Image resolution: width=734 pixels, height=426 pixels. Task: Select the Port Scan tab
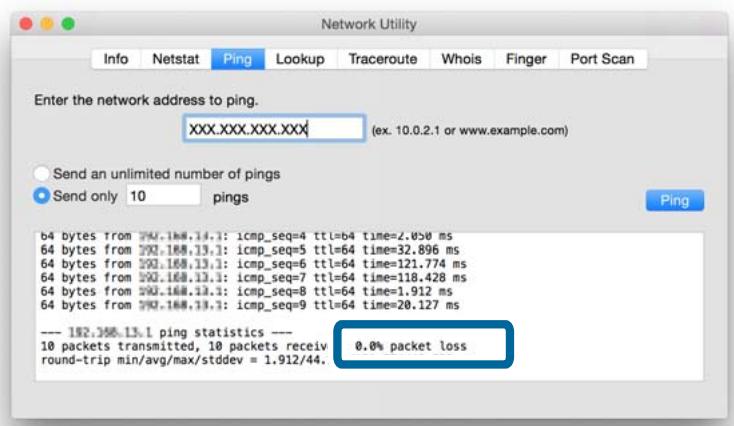(602, 59)
